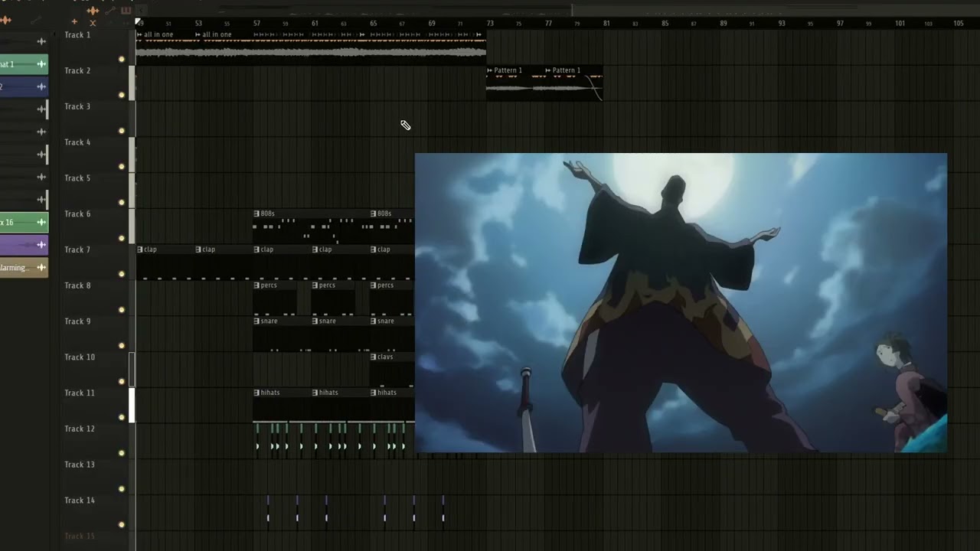The image size is (980, 551).
Task: Open the clip menu of the clap pattern at bar 61
Action: [x=315, y=249]
